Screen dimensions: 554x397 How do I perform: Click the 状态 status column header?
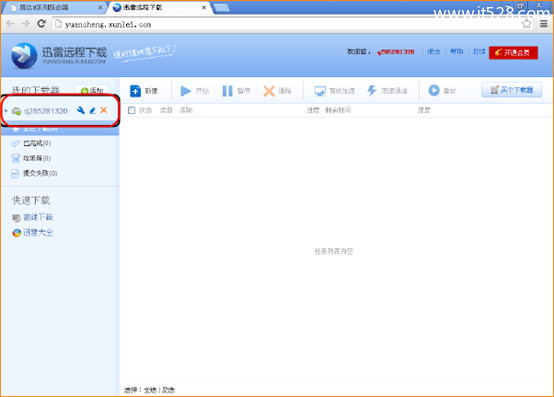(x=145, y=110)
